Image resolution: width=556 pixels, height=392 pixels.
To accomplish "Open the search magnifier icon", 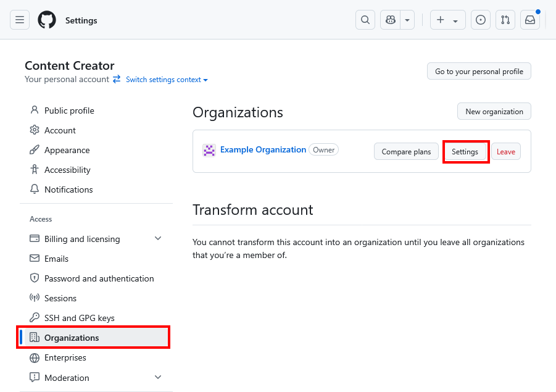I will click(x=365, y=20).
